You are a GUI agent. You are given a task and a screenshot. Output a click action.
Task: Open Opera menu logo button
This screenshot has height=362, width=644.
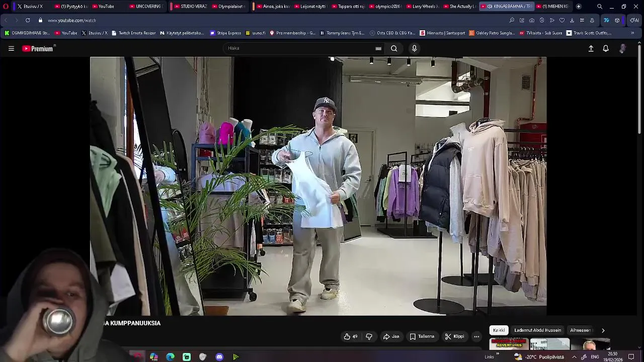pos(6,6)
